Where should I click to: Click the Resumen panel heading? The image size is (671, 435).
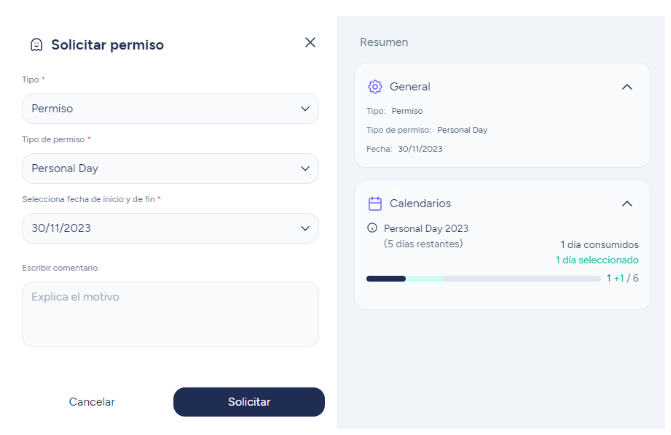pyautogui.click(x=384, y=42)
